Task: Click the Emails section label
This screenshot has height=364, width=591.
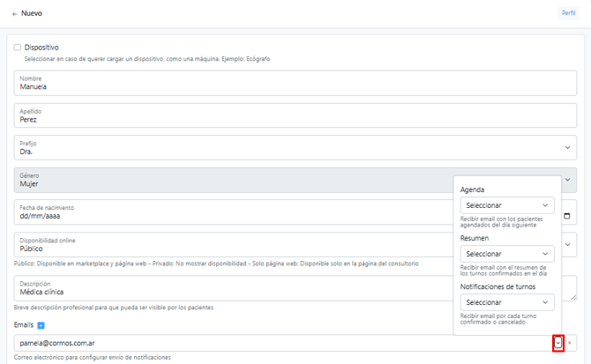Action: 24,325
